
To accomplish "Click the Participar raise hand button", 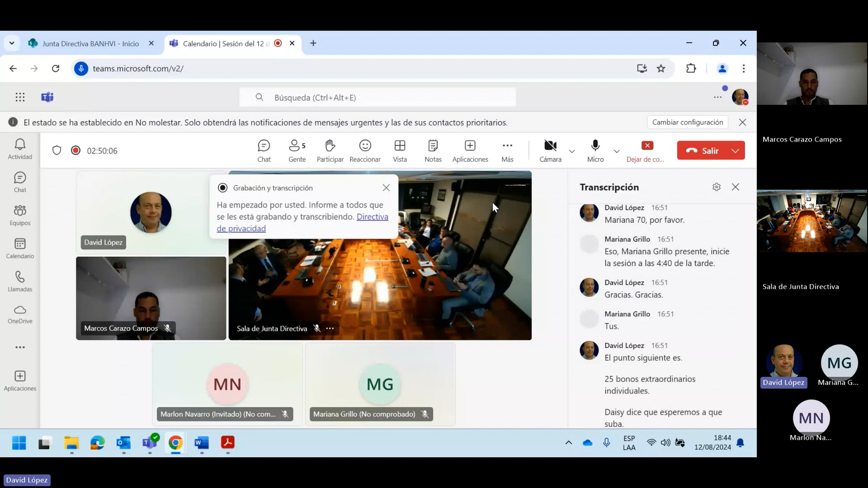I will 330,151.
